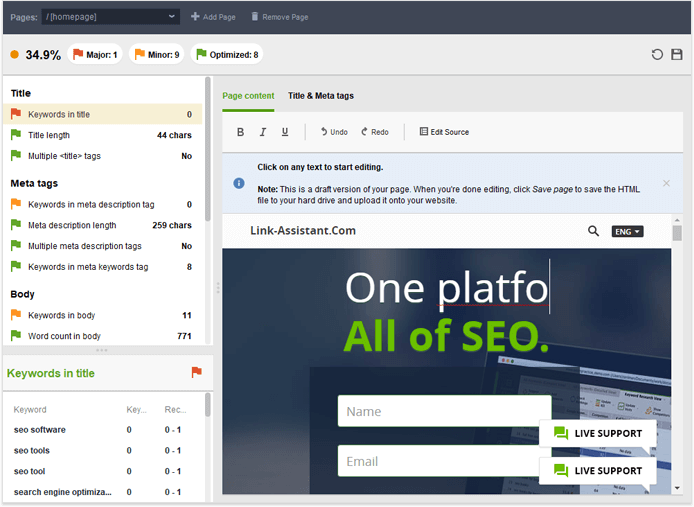The width and height of the screenshot is (694, 507).
Task: Open the ENG language dropdown
Action: click(x=627, y=232)
